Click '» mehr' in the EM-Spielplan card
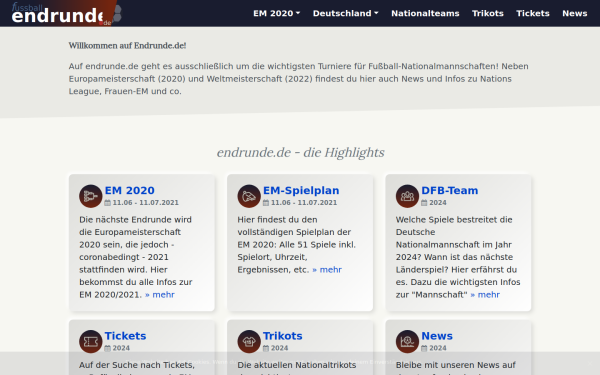Screen dimensions: 600x375 click(327, 270)
